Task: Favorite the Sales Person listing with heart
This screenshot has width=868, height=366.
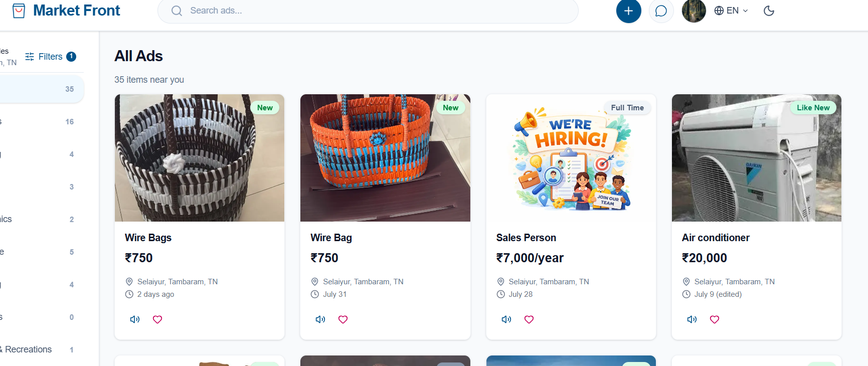Action: coord(529,319)
